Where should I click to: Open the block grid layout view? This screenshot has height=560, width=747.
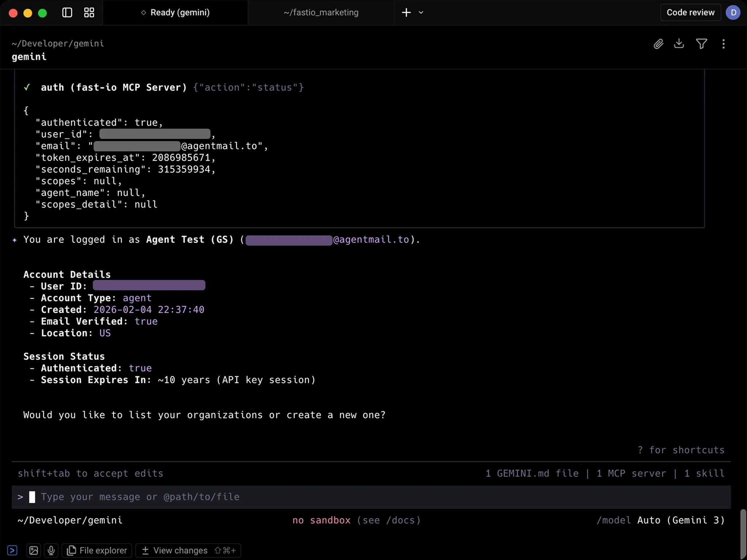click(88, 12)
